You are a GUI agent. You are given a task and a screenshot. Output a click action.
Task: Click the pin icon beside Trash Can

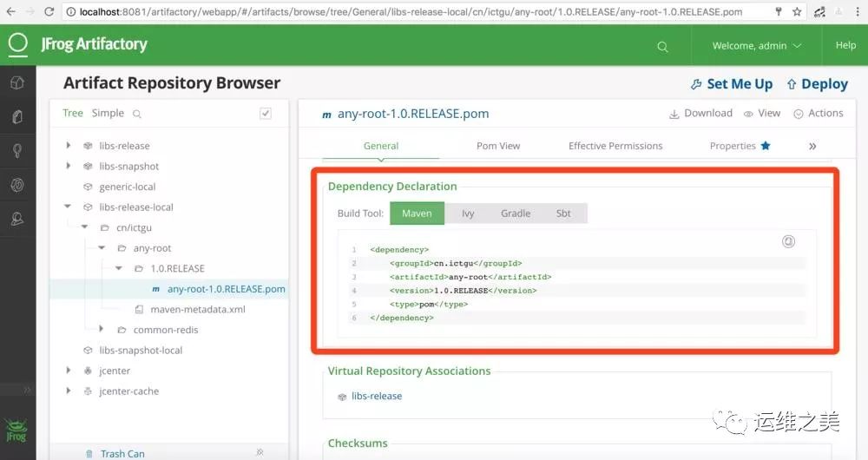(260, 453)
